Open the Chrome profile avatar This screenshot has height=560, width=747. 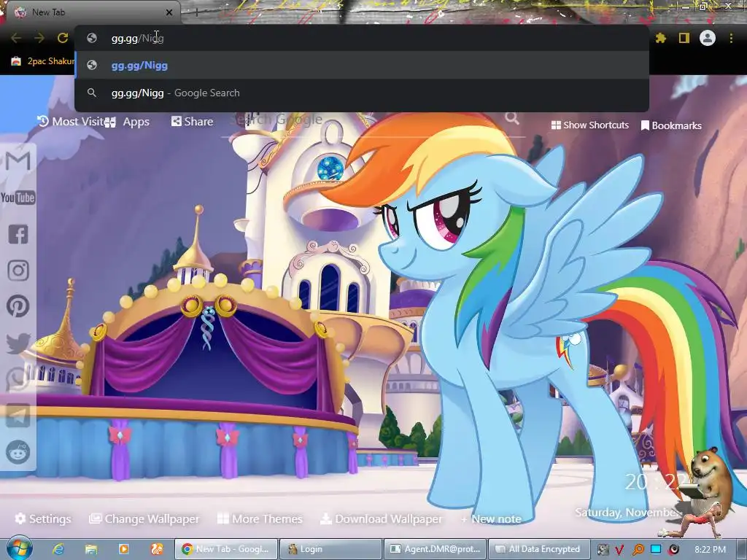708,38
